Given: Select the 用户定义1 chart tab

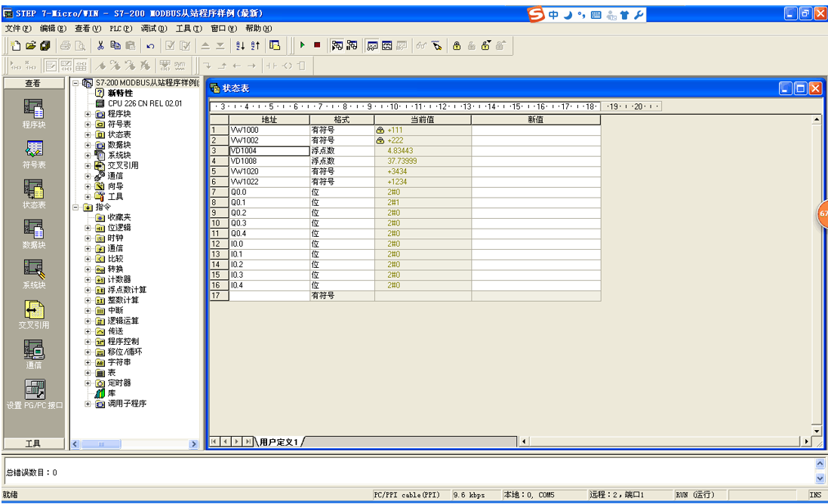Looking at the screenshot, I should (279, 441).
